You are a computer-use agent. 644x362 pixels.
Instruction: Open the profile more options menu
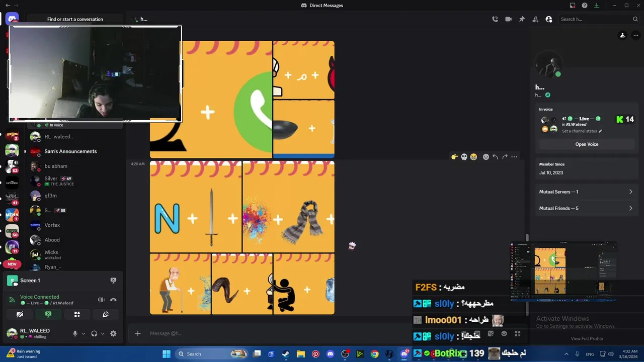(x=636, y=35)
